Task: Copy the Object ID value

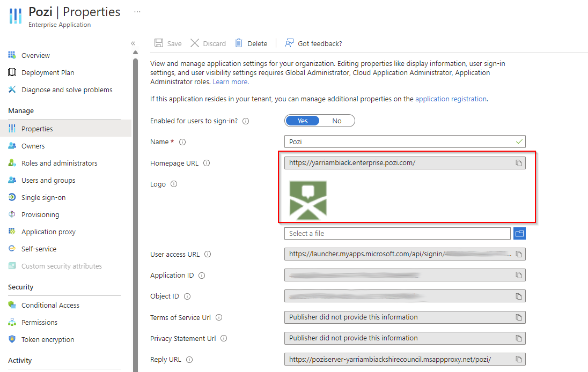Action: pyautogui.click(x=519, y=296)
